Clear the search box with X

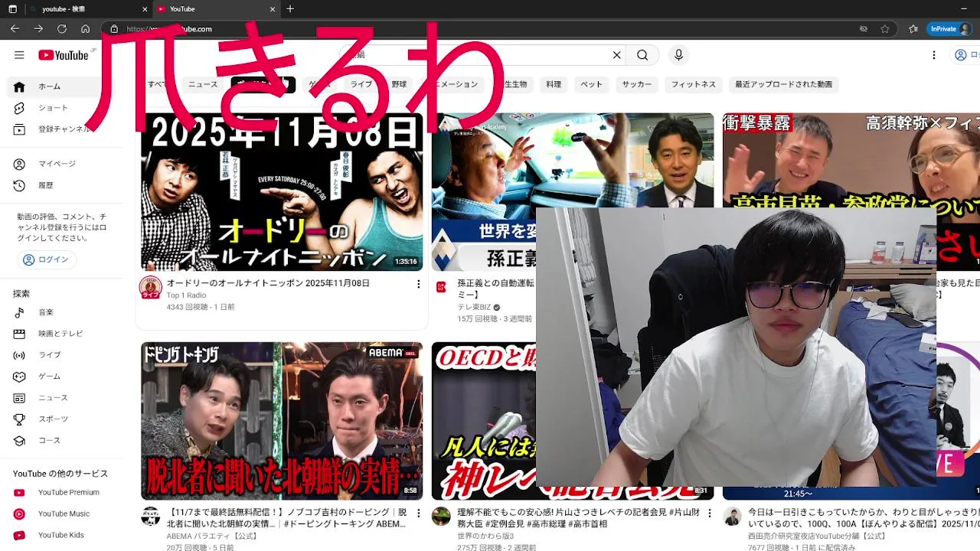(x=616, y=55)
